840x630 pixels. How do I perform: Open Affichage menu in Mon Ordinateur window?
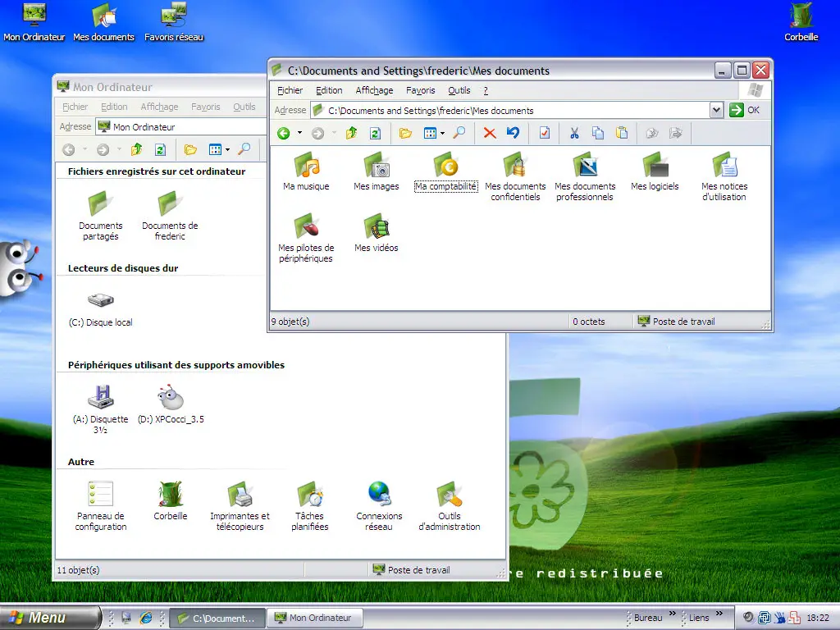(160, 107)
